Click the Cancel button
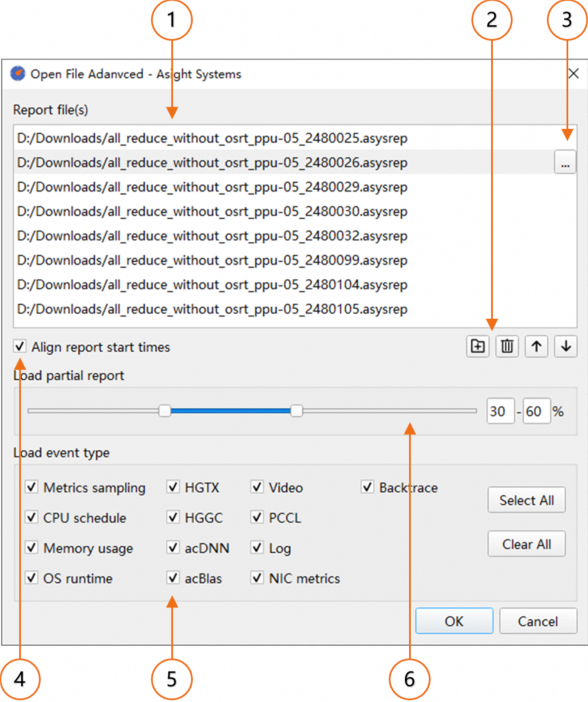The height and width of the screenshot is (702, 588). (538, 621)
